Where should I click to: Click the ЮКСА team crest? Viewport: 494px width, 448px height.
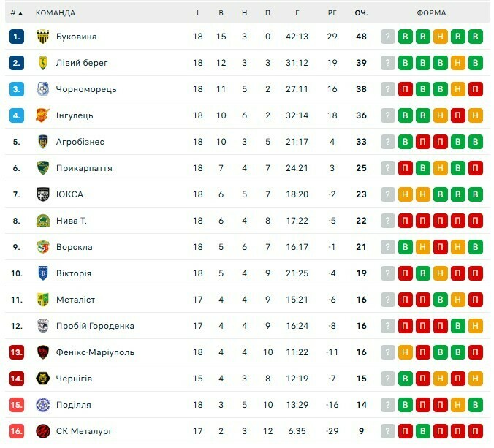pos(42,194)
